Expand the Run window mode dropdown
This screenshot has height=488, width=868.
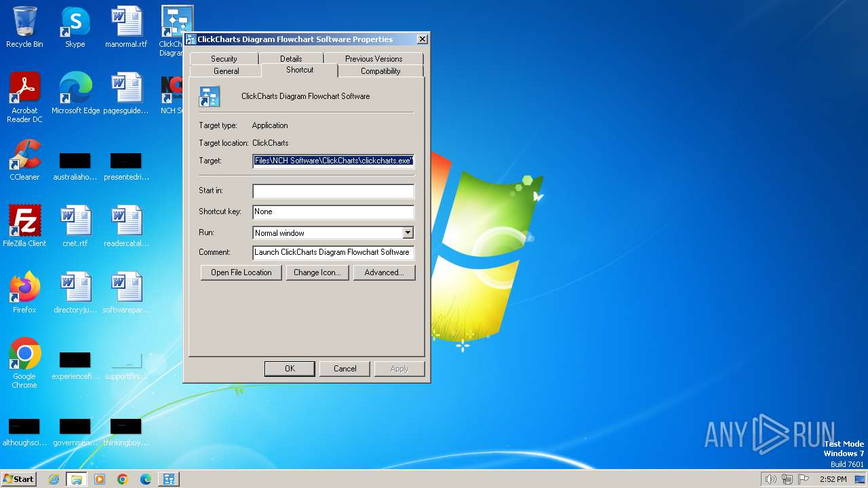(408, 233)
